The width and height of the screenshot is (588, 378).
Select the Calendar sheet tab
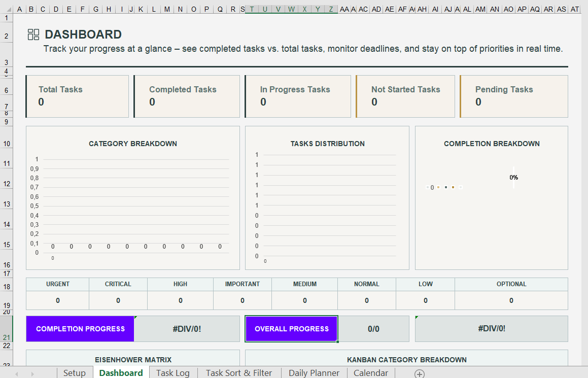click(370, 373)
